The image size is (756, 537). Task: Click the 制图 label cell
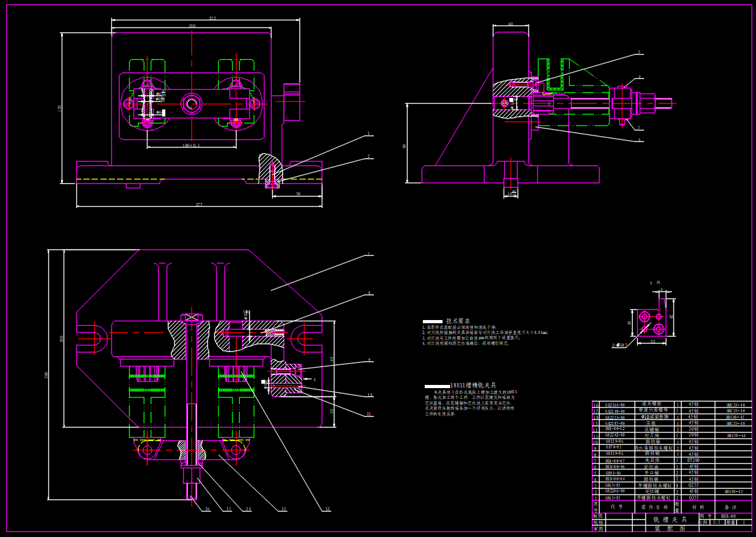coord(598,516)
